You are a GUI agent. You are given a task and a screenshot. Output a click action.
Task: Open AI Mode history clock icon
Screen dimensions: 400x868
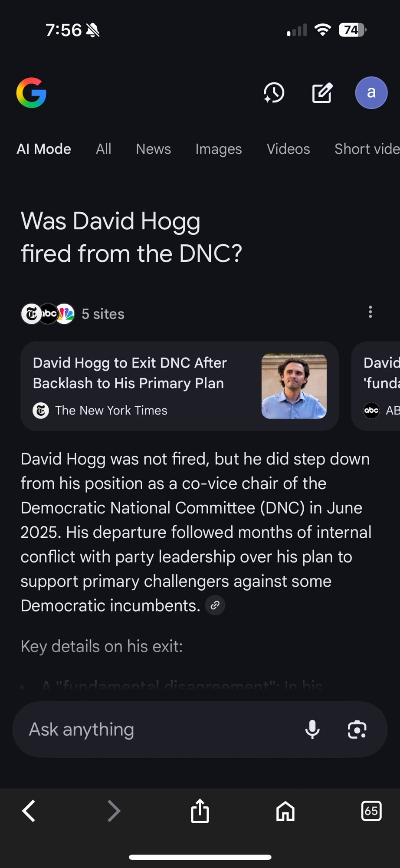(274, 92)
